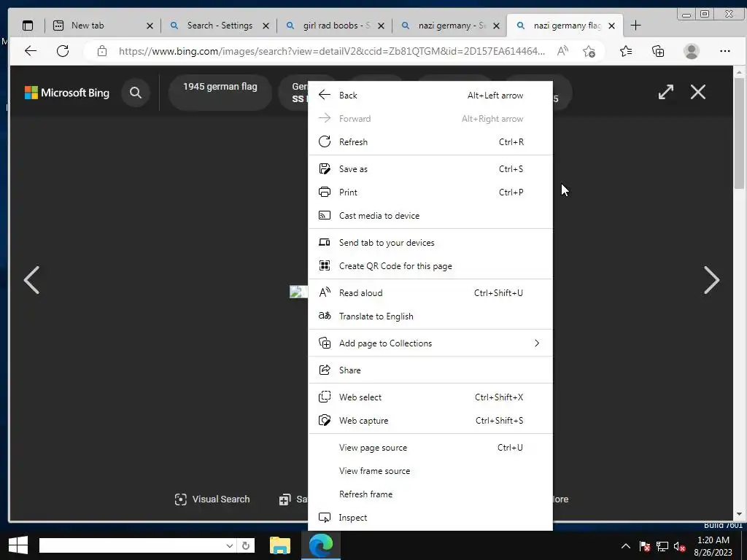Image resolution: width=747 pixels, height=560 pixels.
Task: Choose Refresh in the context menu
Action: click(430, 142)
